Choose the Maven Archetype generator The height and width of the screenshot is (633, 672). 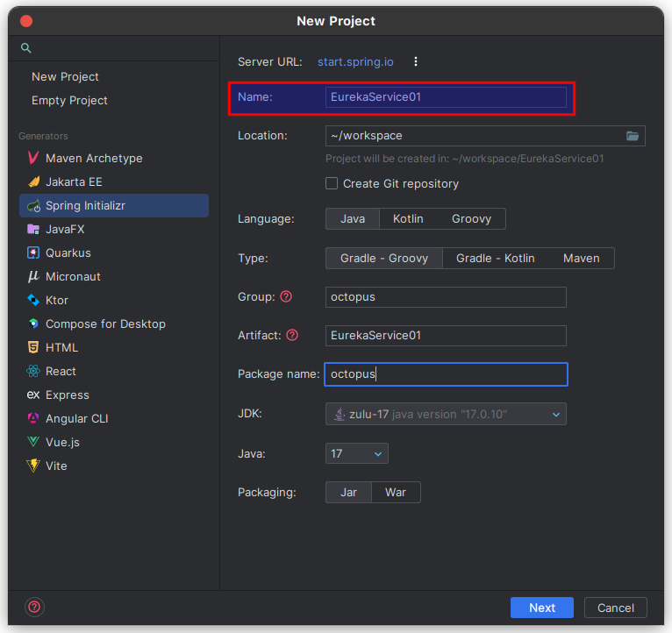[114, 158]
